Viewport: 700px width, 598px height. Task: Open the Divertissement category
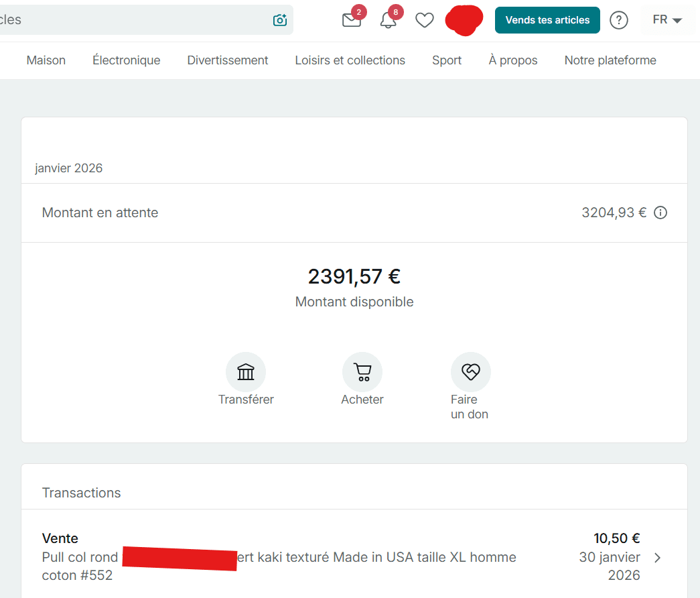[x=228, y=60]
